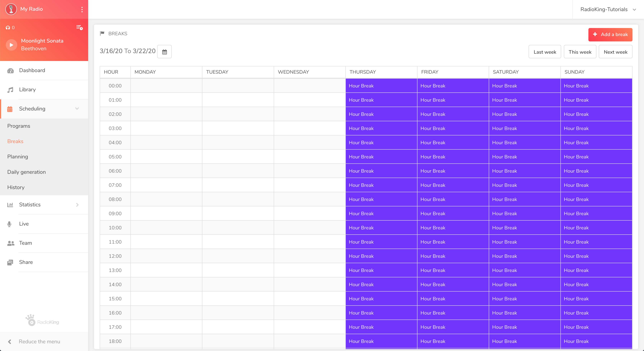Open the Team menu item

pyautogui.click(x=44, y=243)
